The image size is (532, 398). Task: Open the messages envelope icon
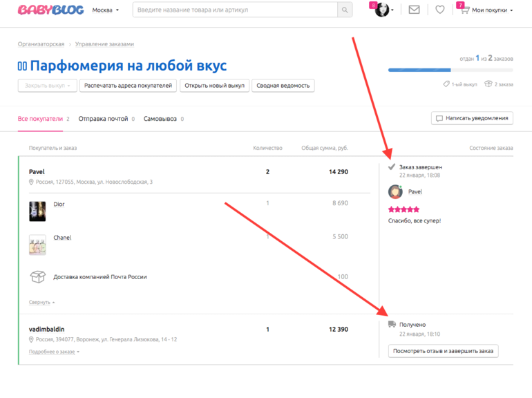click(x=414, y=10)
